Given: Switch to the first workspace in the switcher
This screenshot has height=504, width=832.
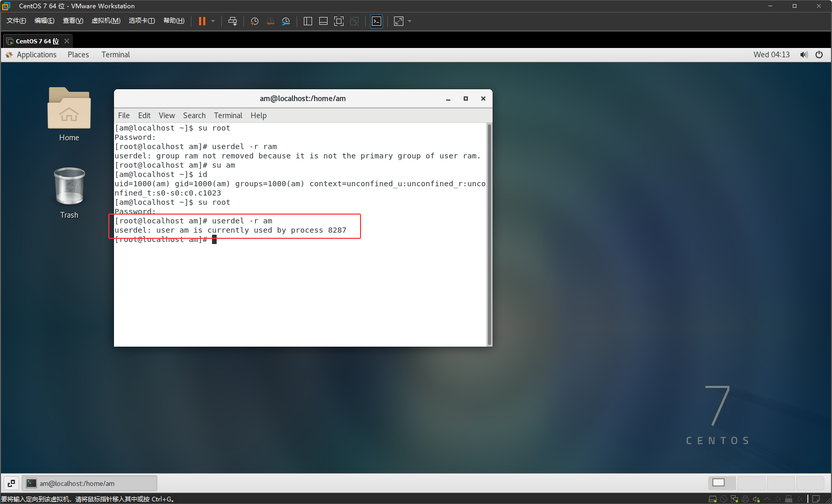Looking at the screenshot, I should [x=722, y=483].
